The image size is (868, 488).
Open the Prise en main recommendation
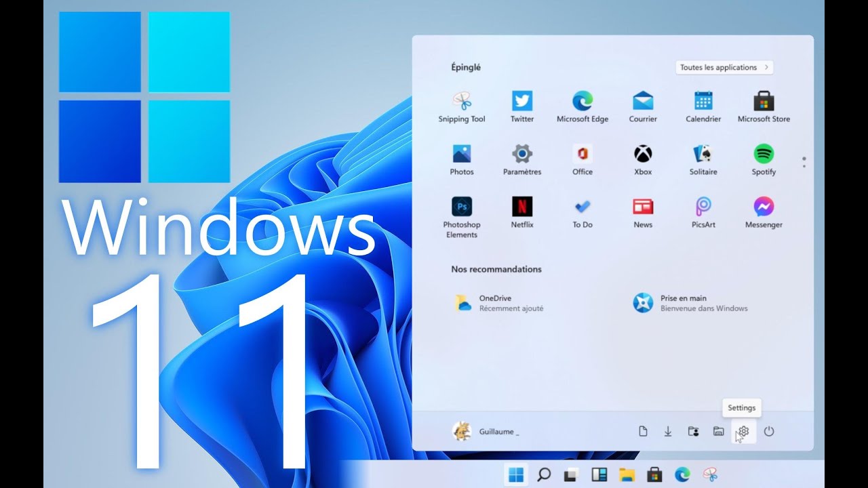pyautogui.click(x=690, y=303)
